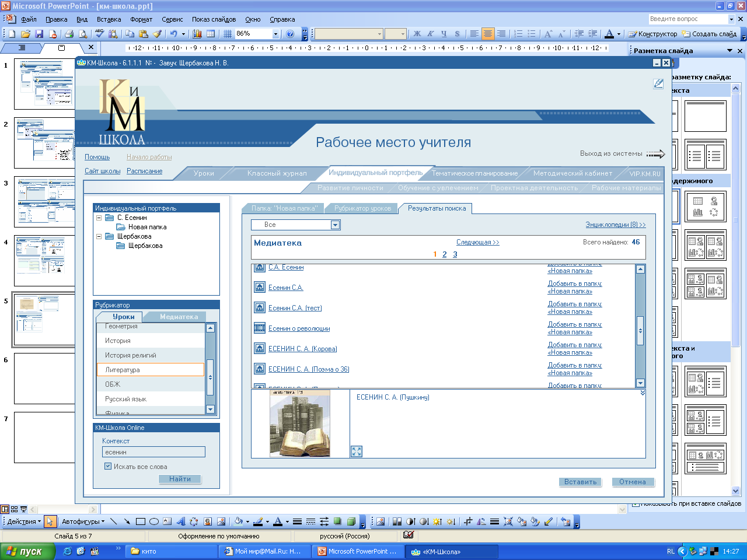
Task: Open the Показ слайдов menu
Action: tap(214, 19)
